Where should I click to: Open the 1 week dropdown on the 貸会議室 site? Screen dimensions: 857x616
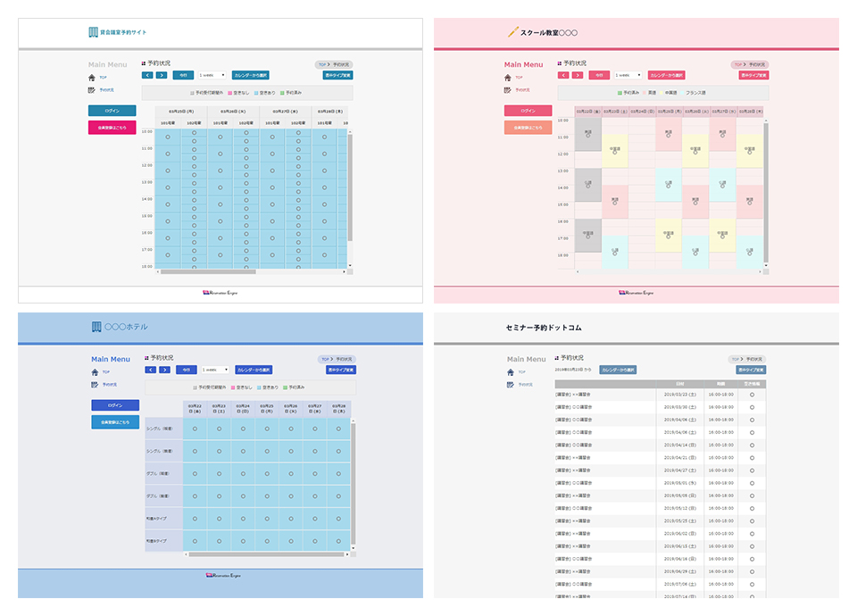point(212,76)
